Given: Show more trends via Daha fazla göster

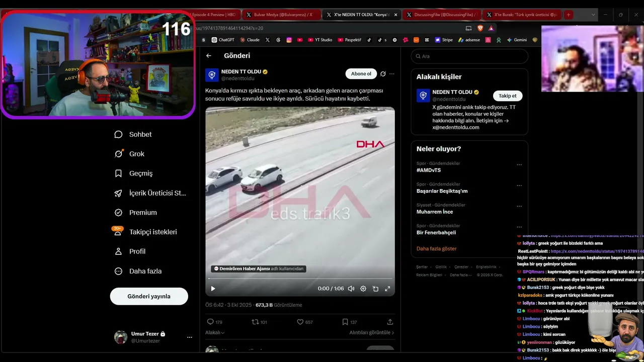Looking at the screenshot, I should pos(437,249).
